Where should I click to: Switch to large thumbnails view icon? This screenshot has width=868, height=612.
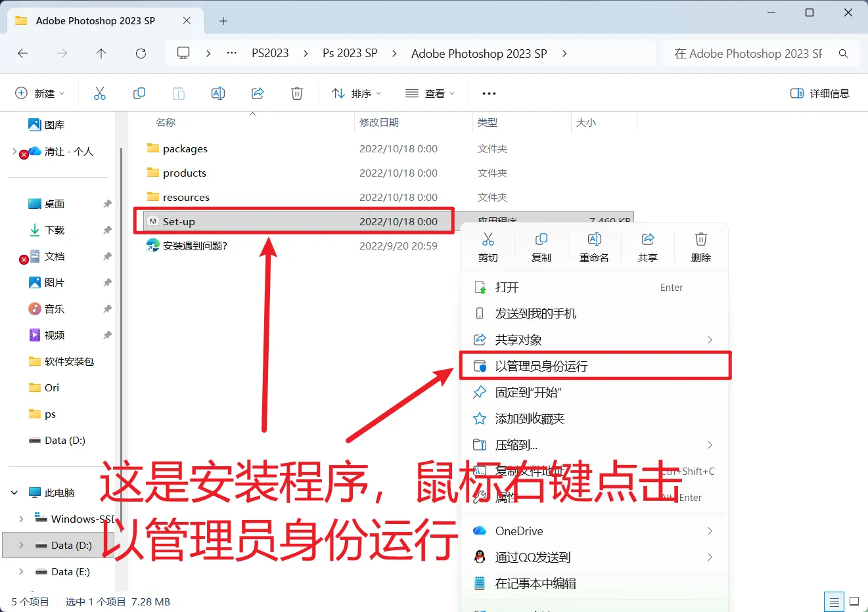pyautogui.click(x=854, y=601)
